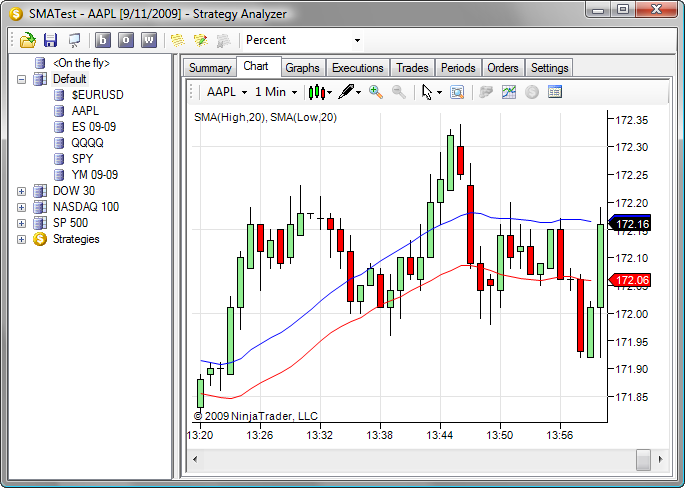
Task: Click the plain yellow notes icon
Action: (177, 40)
